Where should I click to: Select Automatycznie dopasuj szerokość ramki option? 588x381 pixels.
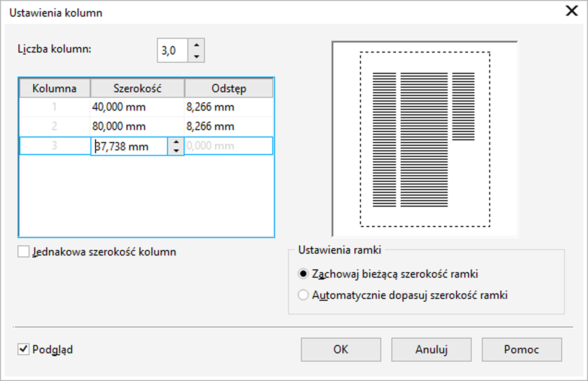[x=303, y=295]
